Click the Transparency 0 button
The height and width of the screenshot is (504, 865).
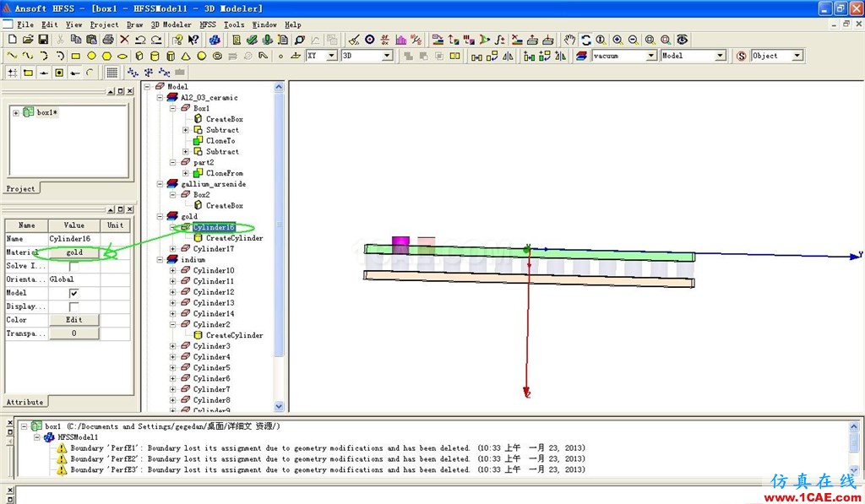point(74,333)
